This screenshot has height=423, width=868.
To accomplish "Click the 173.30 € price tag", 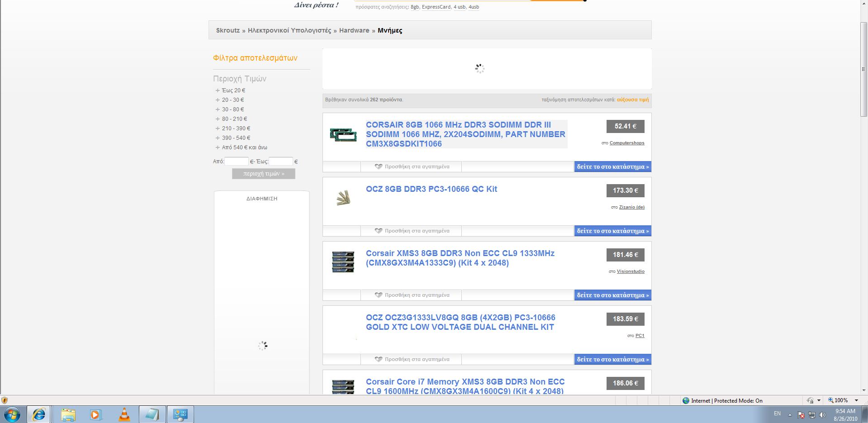I will click(x=626, y=190).
